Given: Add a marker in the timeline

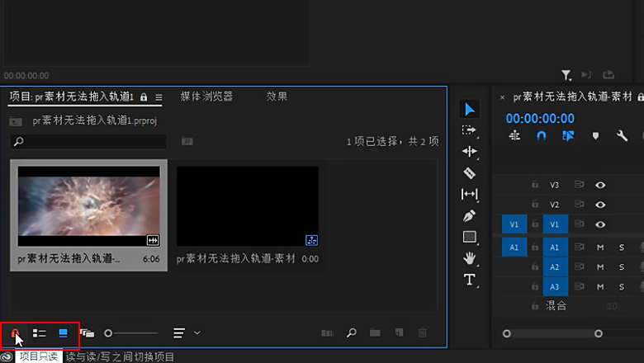Looking at the screenshot, I should (x=595, y=136).
